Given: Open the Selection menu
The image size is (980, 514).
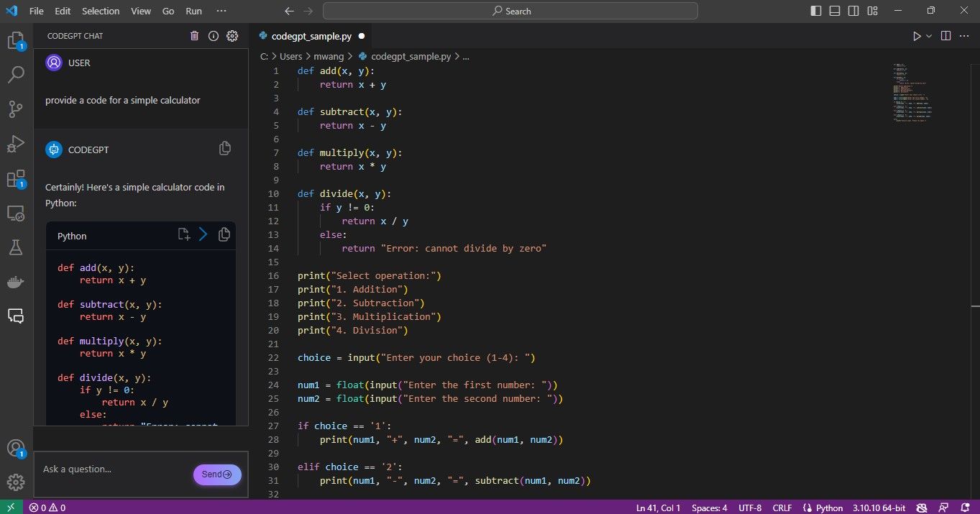Looking at the screenshot, I should 100,11.
